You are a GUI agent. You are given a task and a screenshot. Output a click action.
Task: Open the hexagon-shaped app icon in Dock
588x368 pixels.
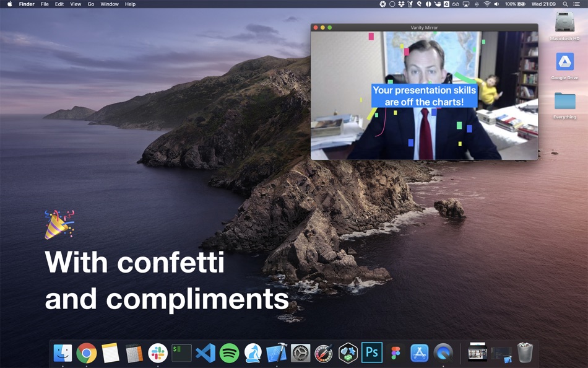coord(348,353)
